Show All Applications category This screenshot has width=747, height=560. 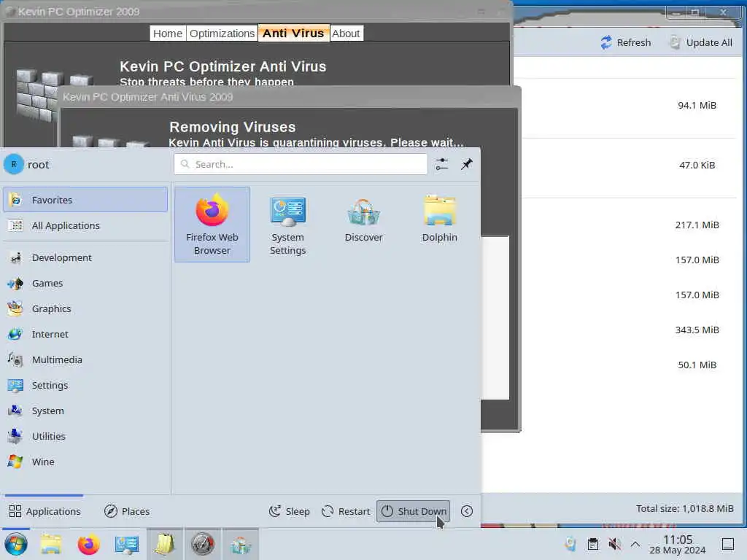85,226
